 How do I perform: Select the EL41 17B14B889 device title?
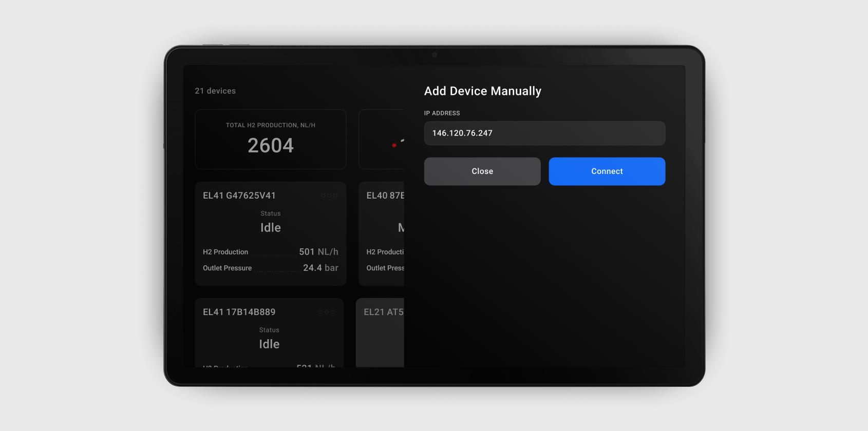tap(239, 312)
